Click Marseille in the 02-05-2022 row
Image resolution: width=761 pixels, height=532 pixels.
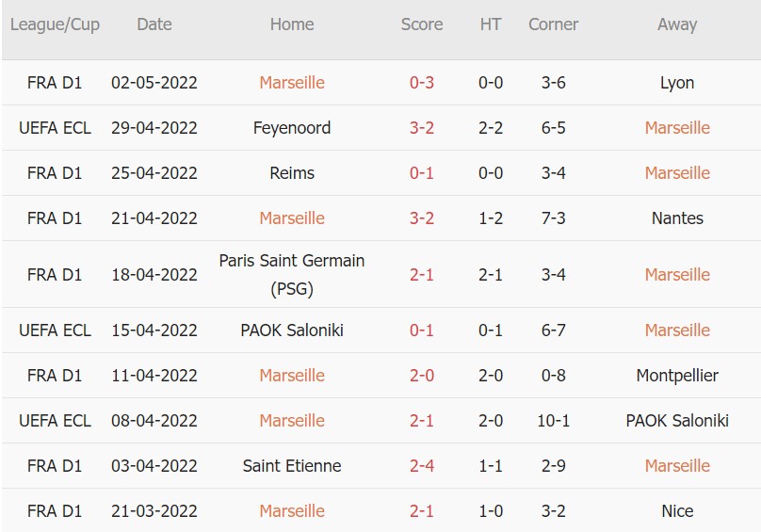pos(292,83)
